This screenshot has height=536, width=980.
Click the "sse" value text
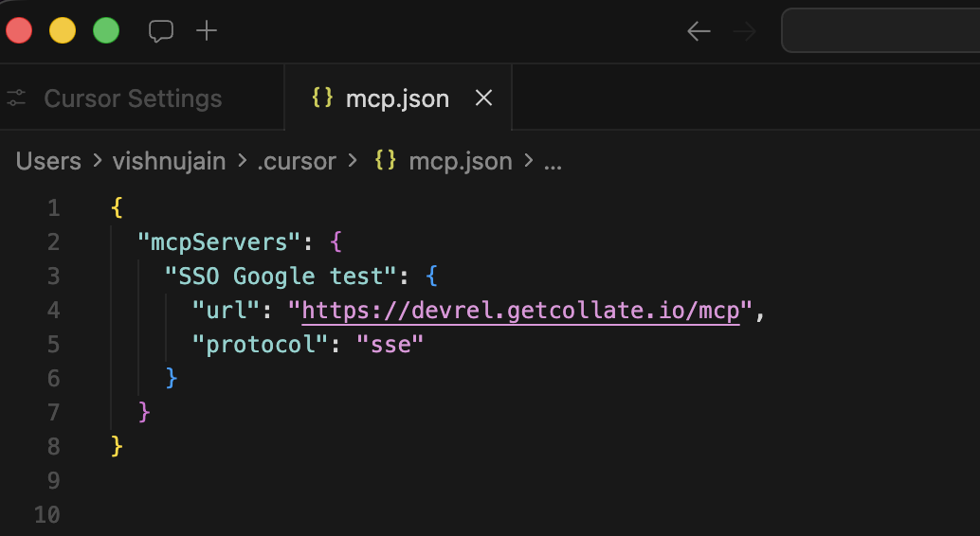(390, 344)
